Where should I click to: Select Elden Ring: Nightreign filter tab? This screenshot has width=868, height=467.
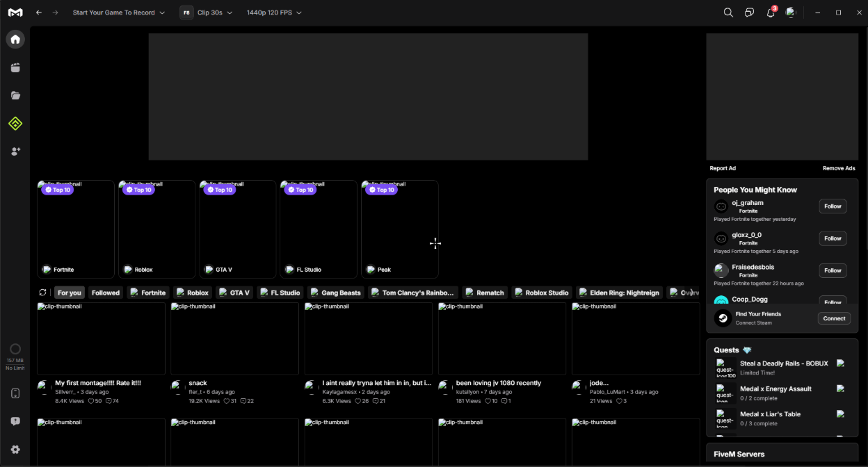click(619, 293)
